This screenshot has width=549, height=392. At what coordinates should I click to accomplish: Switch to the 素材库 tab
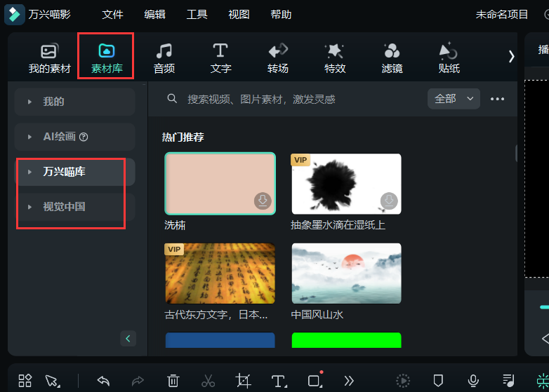tap(107, 58)
